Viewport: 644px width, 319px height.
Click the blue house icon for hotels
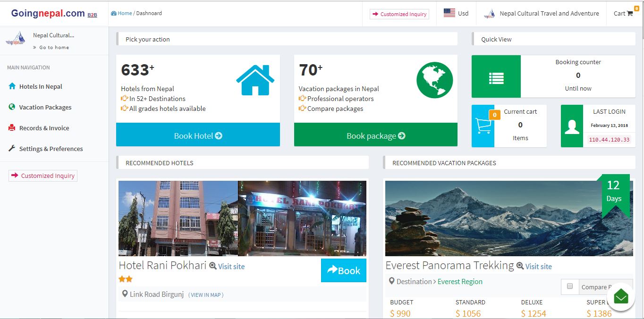click(x=255, y=80)
